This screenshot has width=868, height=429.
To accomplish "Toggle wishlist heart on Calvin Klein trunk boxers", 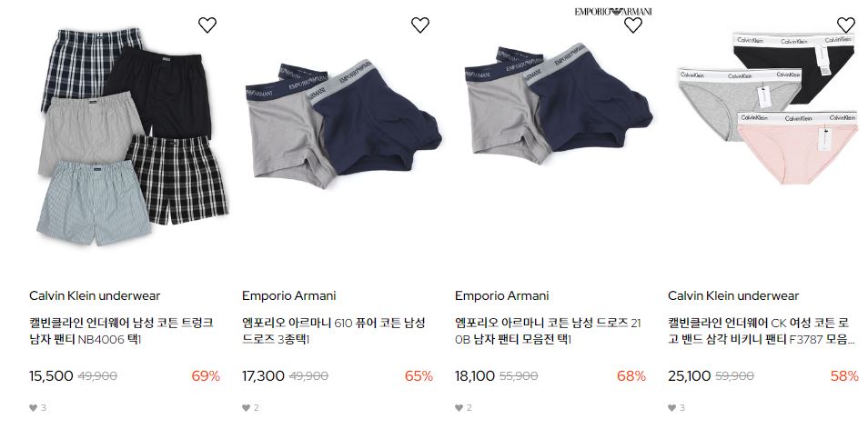I will pos(207,25).
